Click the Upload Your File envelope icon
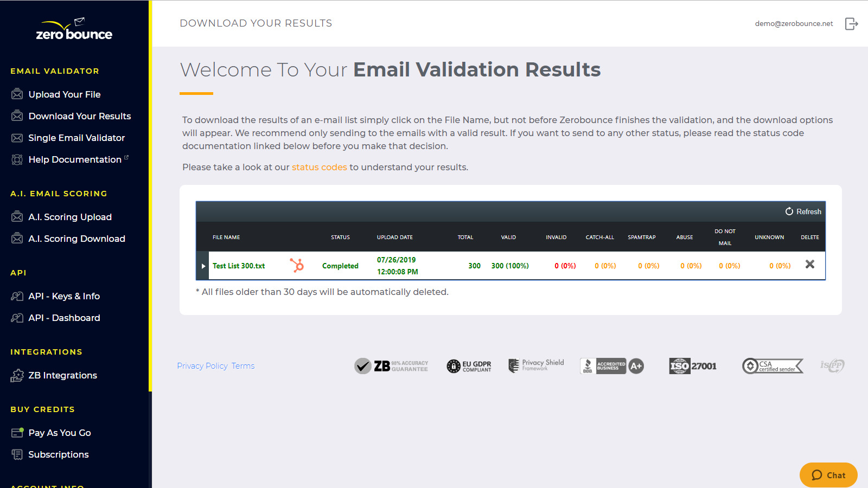The image size is (868, 488). 17,94
